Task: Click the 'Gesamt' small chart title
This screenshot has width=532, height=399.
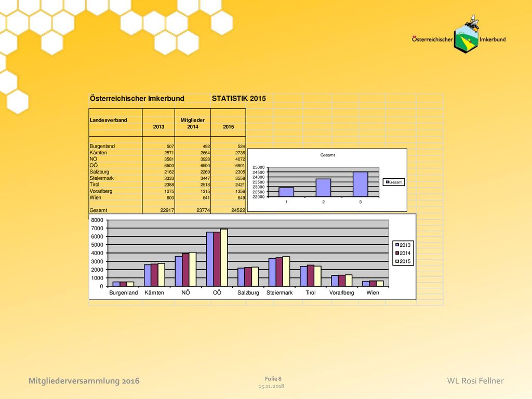Action: [328, 155]
